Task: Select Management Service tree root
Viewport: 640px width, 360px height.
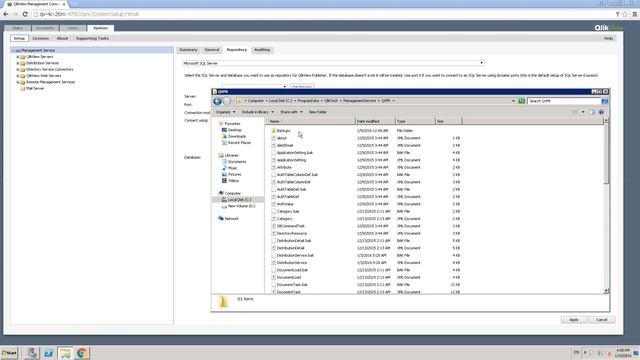Action: click(x=38, y=51)
